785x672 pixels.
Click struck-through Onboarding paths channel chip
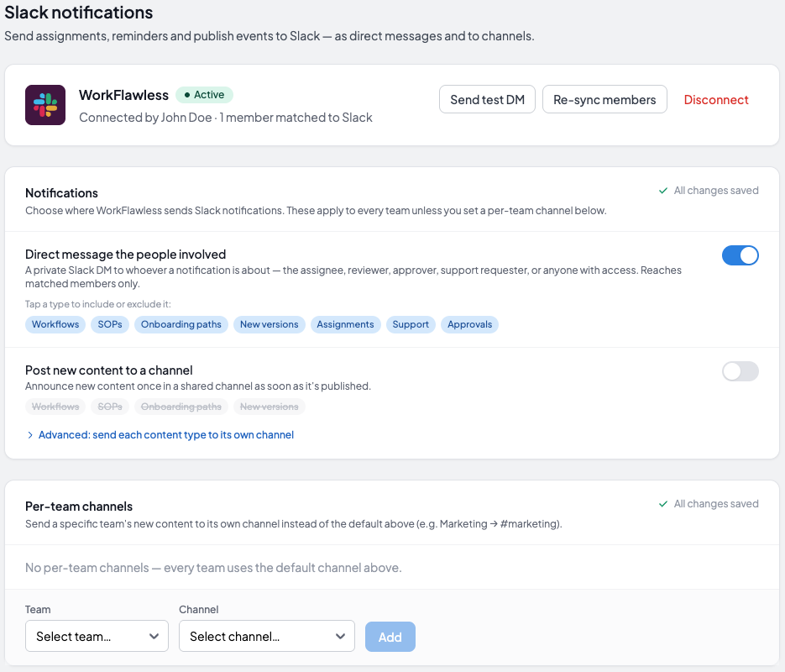tap(181, 407)
